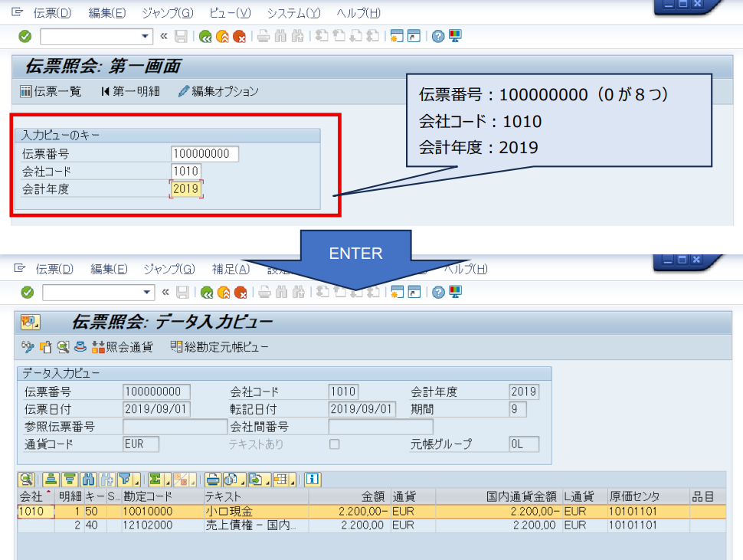
Task: Open システム(Y) menu in upper window
Action: click(x=293, y=13)
